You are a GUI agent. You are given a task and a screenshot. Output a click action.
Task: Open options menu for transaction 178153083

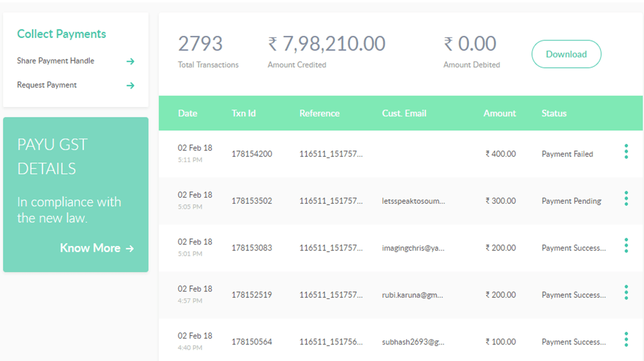tap(626, 245)
